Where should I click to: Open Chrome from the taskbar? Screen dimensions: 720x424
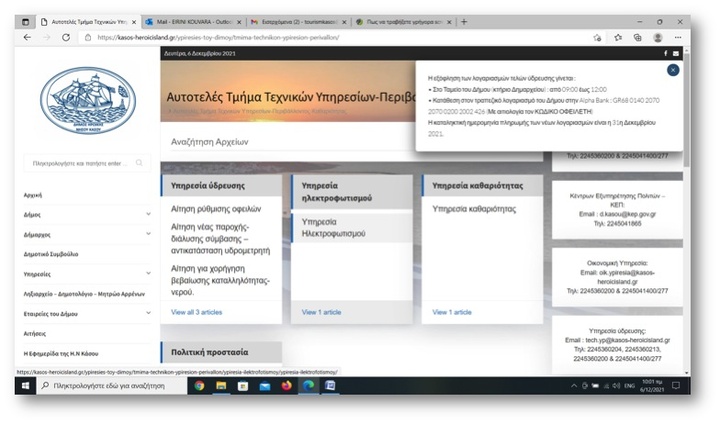[199, 385]
